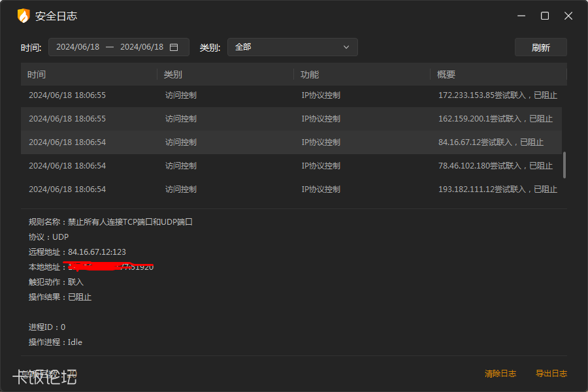This screenshot has width=588, height=392.
Task: Open the calendar icon in date range
Action: click(174, 47)
